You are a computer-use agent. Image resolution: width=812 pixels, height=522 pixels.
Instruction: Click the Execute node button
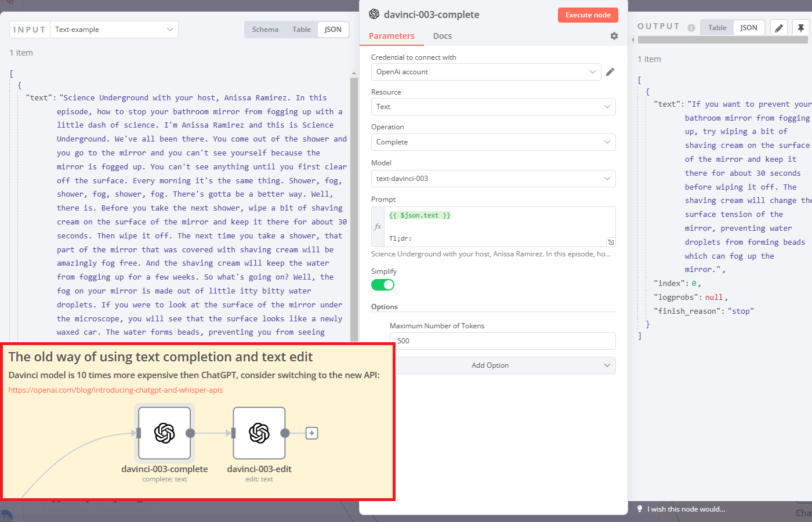(588, 14)
